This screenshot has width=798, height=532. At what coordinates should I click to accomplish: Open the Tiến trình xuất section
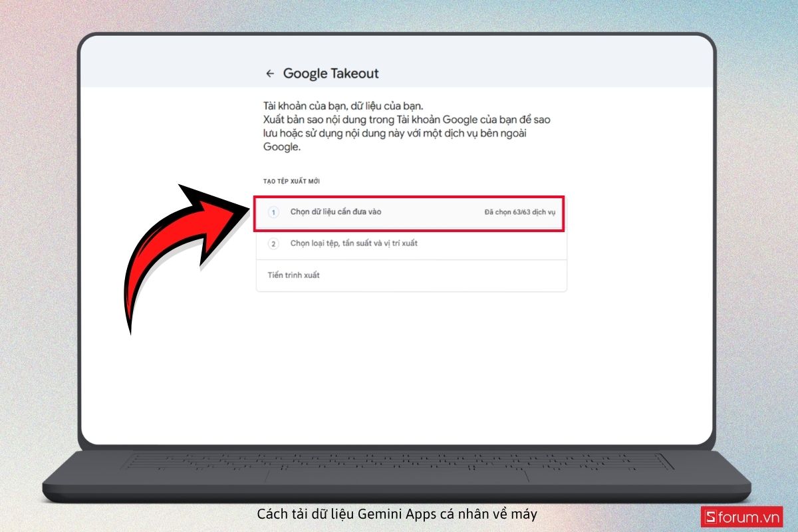point(411,275)
